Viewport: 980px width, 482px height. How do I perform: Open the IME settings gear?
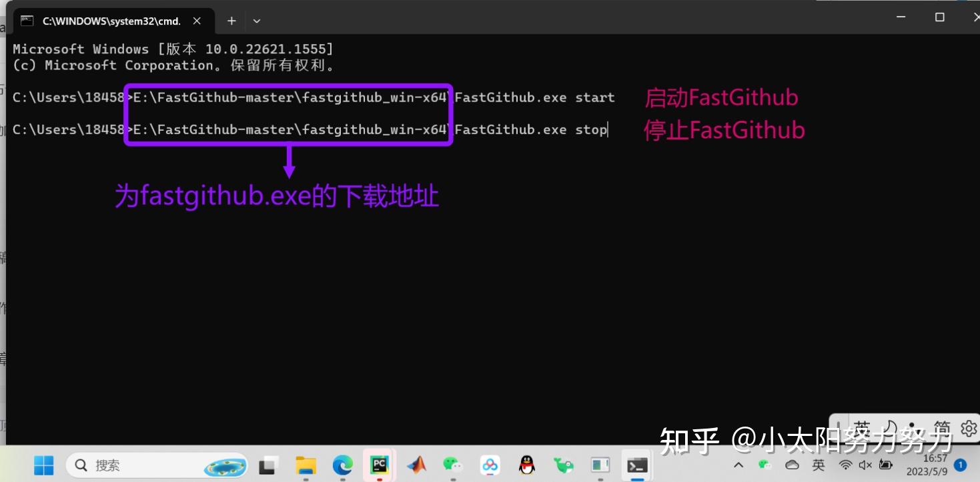pos(968,429)
